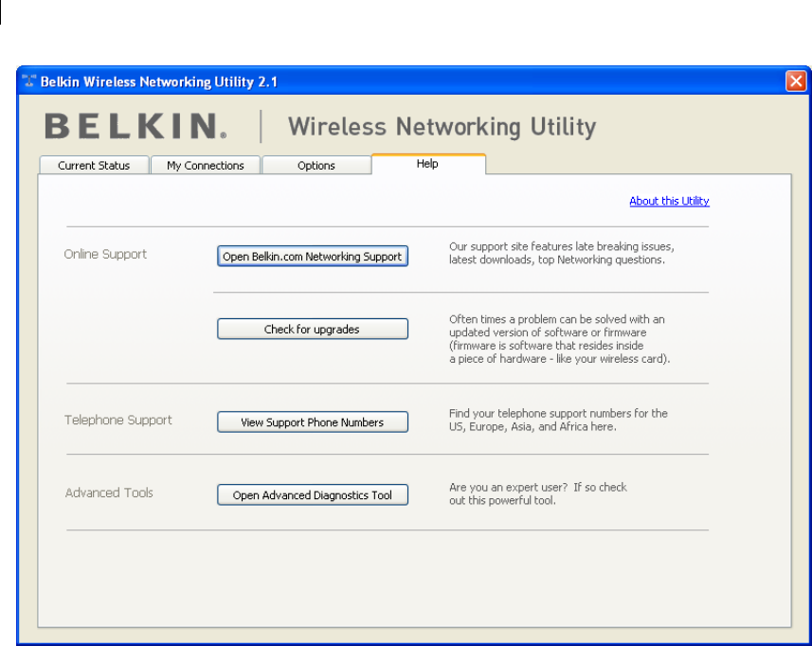The height and width of the screenshot is (646, 812).
Task: Click the Wireless Networking Utility heading text
Action: [x=442, y=127]
